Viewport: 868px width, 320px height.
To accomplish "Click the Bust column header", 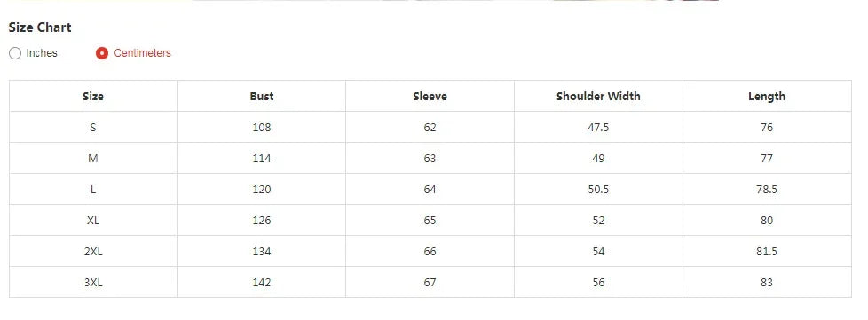I will click(262, 96).
